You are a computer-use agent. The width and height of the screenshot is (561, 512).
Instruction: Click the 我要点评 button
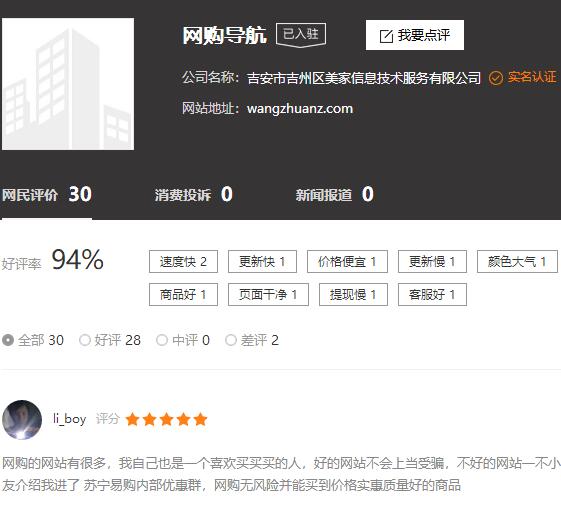point(415,35)
